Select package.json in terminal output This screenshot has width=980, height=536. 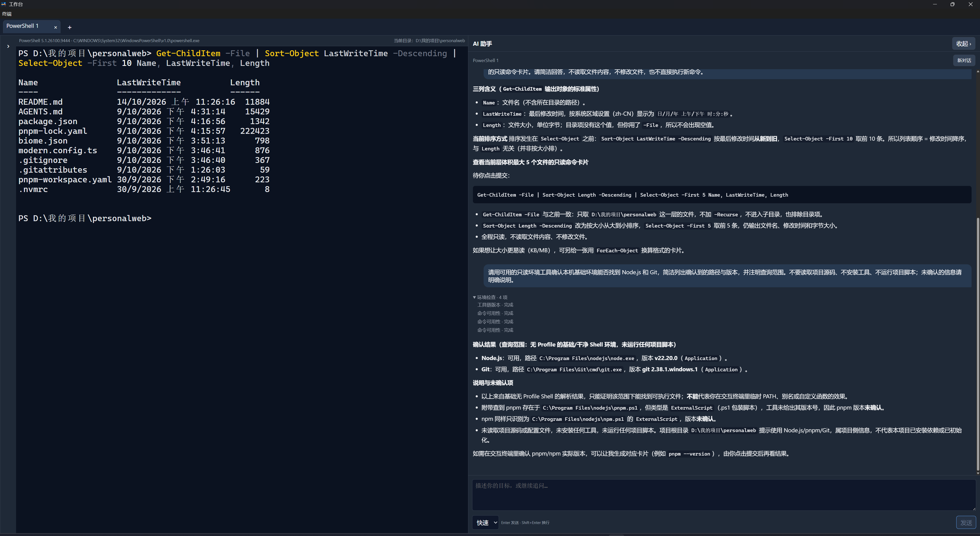[x=47, y=122]
